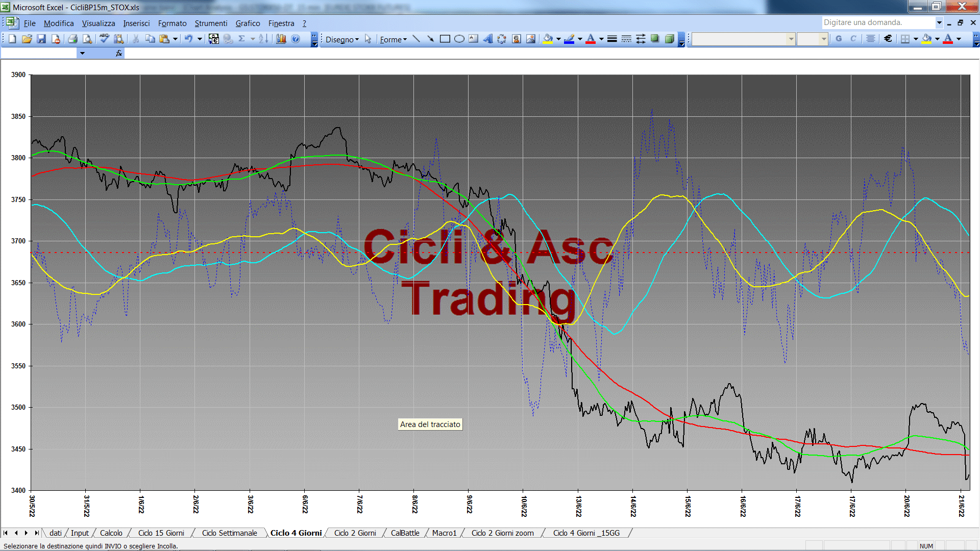Click the Sort ascending A-Z icon

[263, 39]
